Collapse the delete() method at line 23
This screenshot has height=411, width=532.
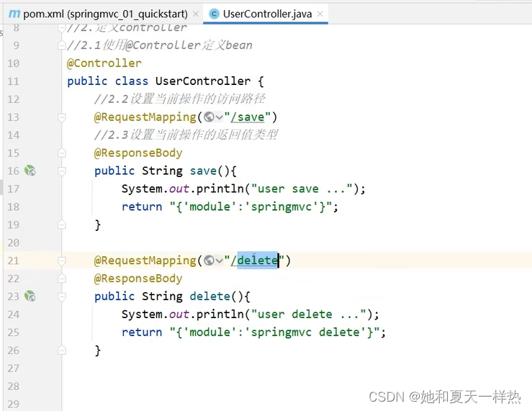click(x=62, y=297)
